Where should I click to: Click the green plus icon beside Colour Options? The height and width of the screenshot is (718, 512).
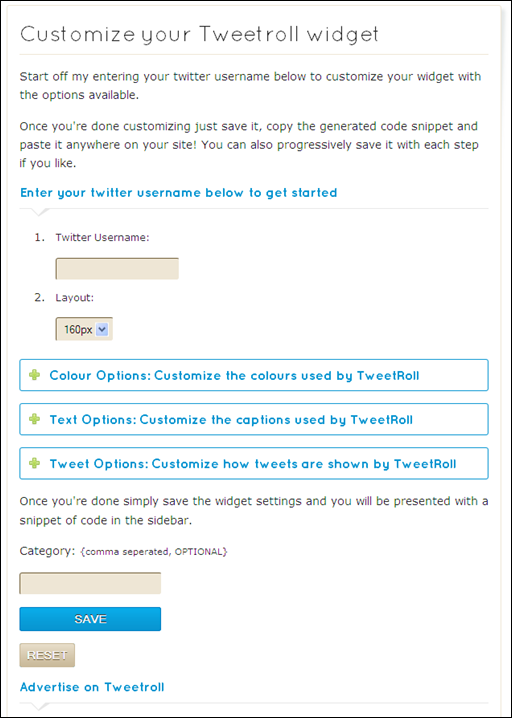[x=34, y=375]
